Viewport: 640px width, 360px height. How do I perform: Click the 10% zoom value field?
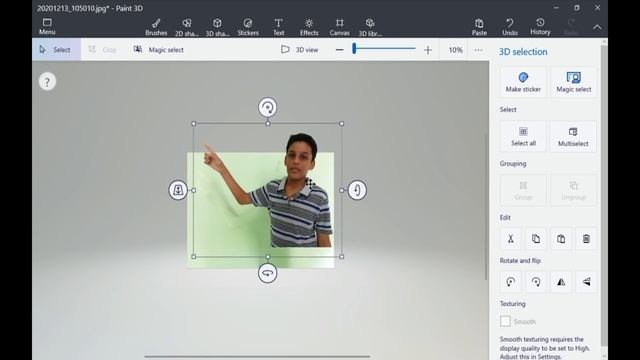(456, 50)
